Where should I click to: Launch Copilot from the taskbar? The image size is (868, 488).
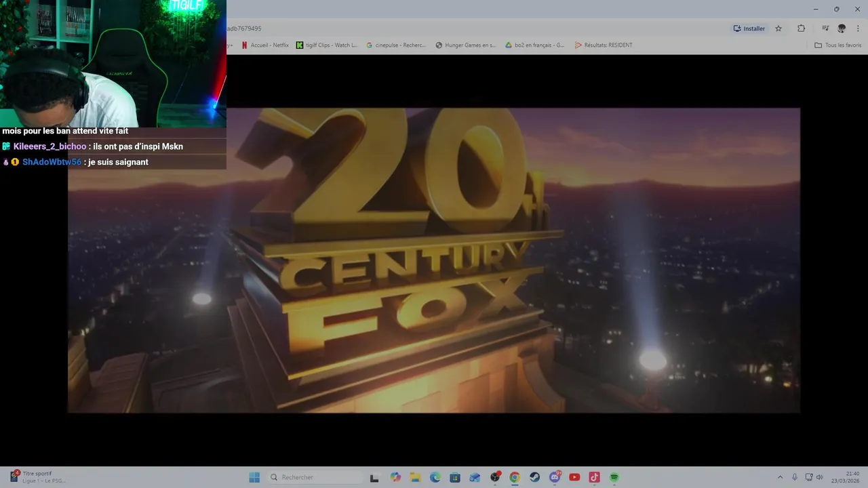tap(396, 477)
